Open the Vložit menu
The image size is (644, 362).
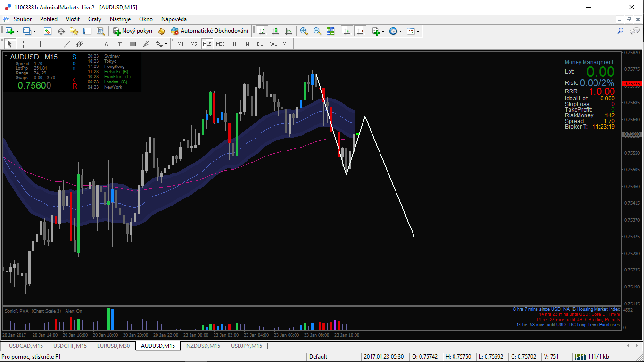pyautogui.click(x=73, y=19)
